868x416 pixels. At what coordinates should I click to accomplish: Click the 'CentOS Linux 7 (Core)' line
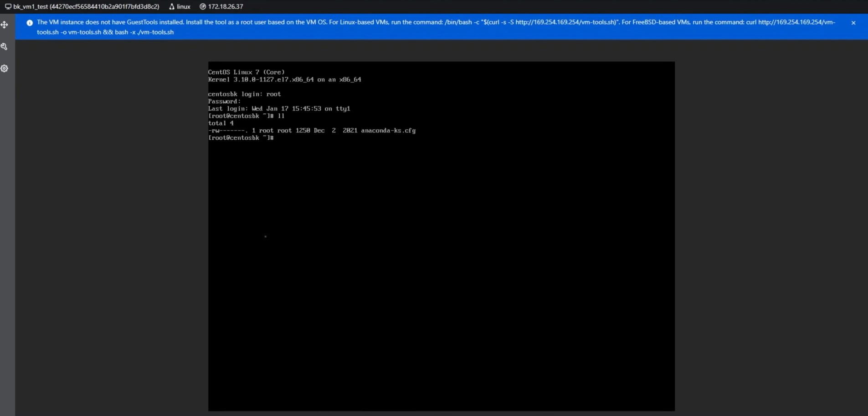247,72
